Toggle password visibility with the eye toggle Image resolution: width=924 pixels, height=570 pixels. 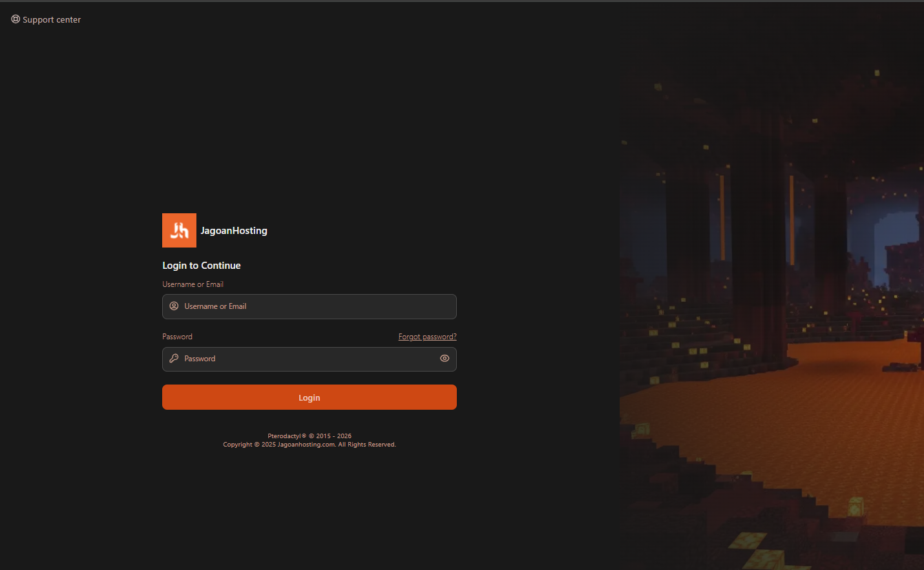(445, 358)
